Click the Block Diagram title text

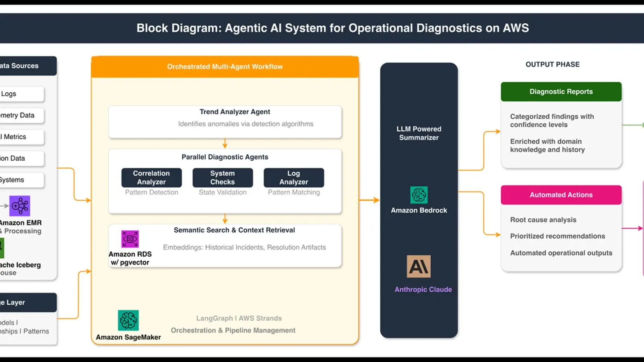(332, 28)
